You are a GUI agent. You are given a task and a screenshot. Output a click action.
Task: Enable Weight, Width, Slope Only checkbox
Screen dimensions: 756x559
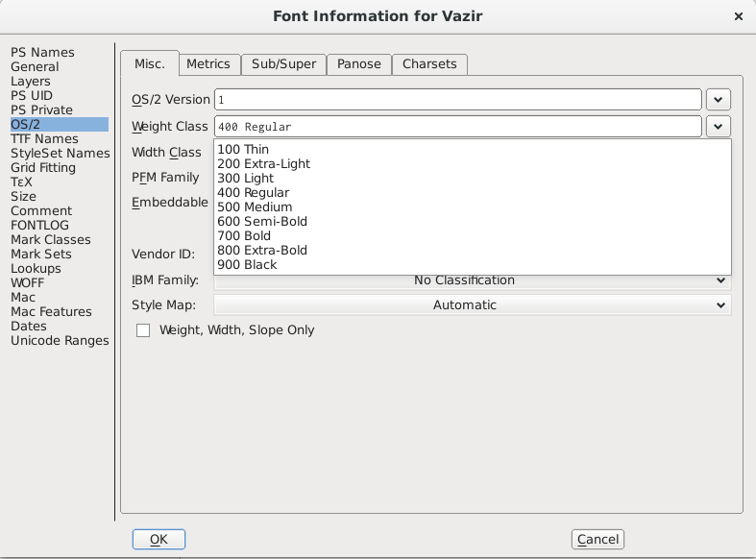pos(143,330)
